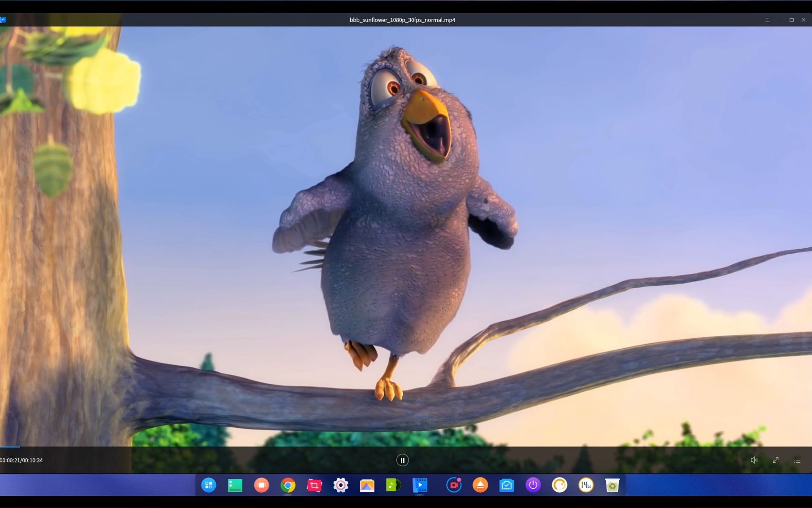Click the dock clock icon

tap(586, 485)
